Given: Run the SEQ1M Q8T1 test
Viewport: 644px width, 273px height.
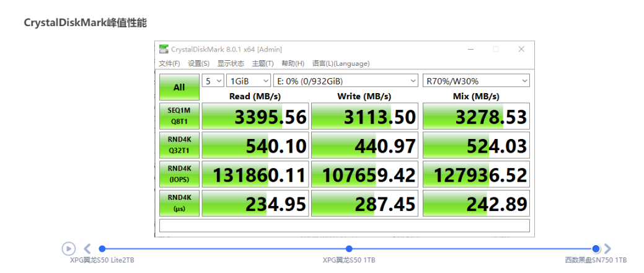Looking at the screenshot, I should [x=179, y=116].
